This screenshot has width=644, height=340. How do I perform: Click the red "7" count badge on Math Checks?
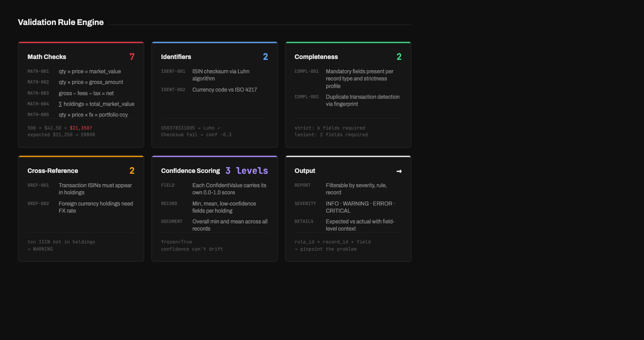coord(132,57)
